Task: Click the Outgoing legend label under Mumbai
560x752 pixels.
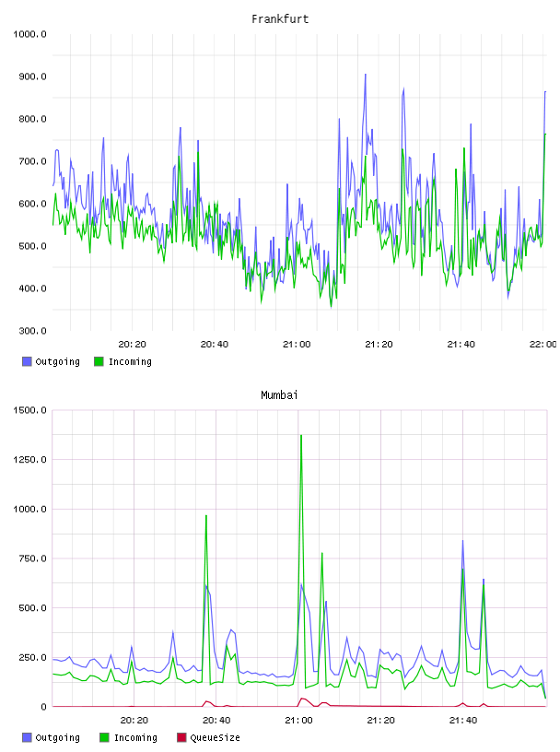Action: point(57,737)
